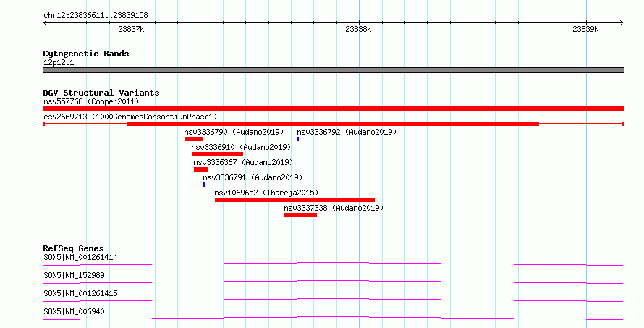644x328 pixels.
Task: Select the red bar under nsv3337338
Action: tap(300, 215)
